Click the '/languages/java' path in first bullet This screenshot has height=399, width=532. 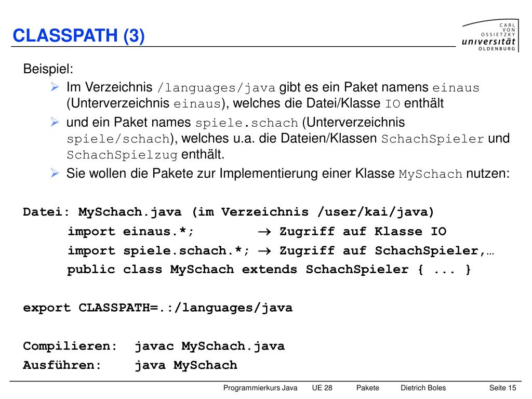coord(216,88)
